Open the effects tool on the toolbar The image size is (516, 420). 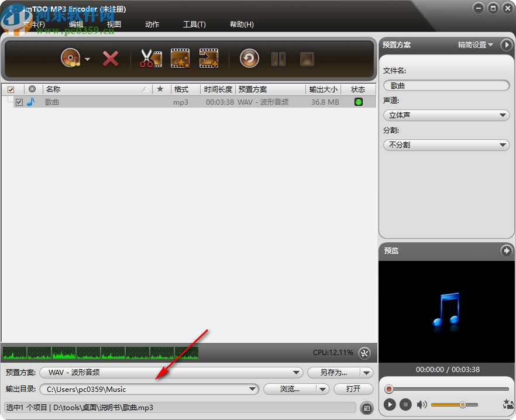[x=180, y=58]
